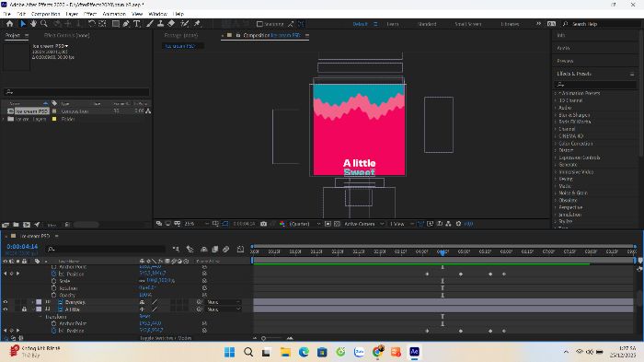644x362 pixels.
Task: Toggle constrain proportions link on Scale
Action: 142,281
